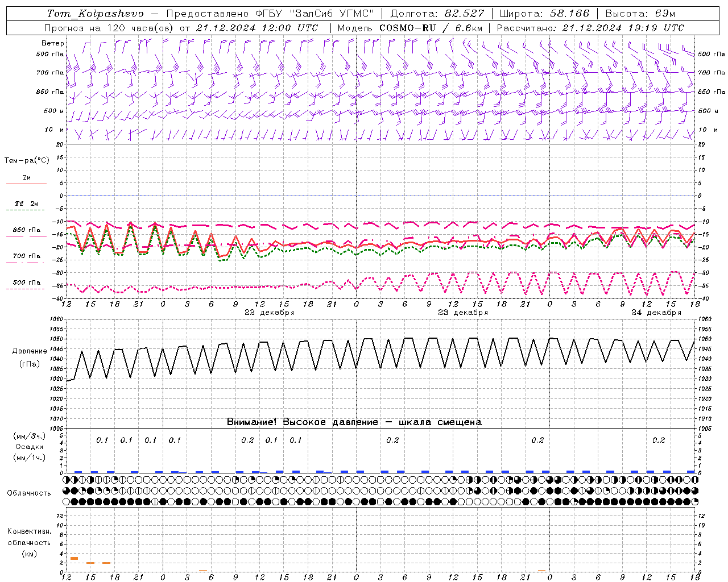Click the Осадки precipitation label
This screenshot has height=582, width=728.
tap(29, 447)
